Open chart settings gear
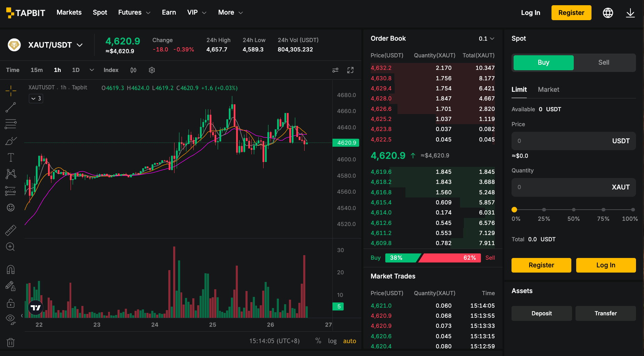Viewport: 644px width, 356px height. click(x=152, y=70)
